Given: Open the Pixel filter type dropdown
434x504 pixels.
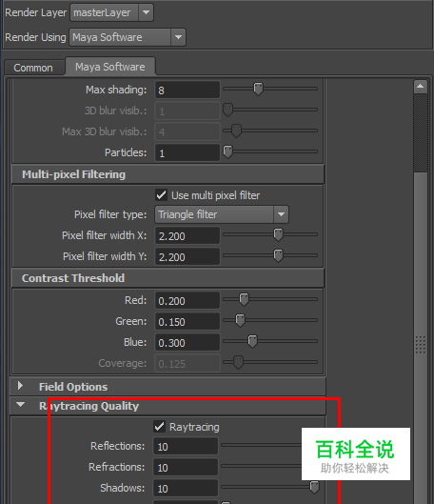Looking at the screenshot, I should tap(222, 214).
